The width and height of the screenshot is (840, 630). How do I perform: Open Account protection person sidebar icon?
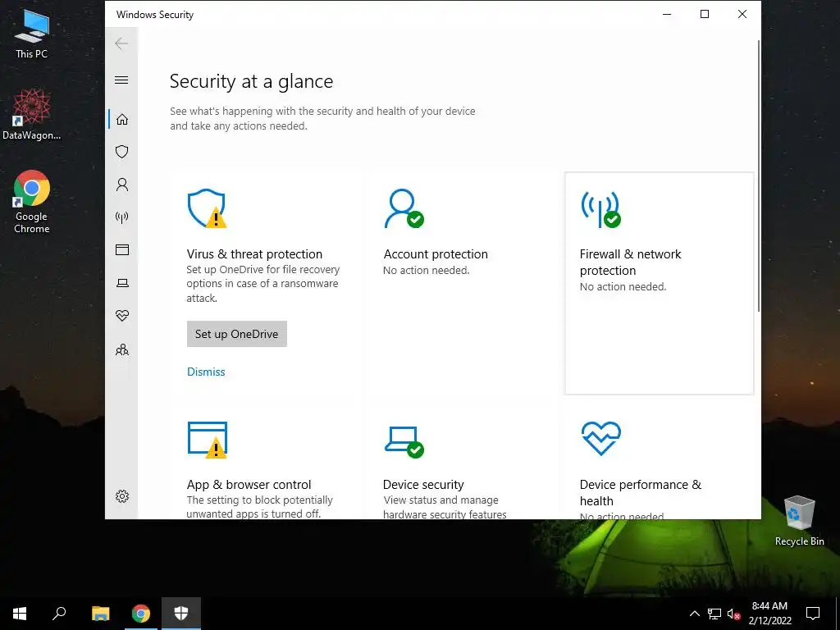pos(122,185)
